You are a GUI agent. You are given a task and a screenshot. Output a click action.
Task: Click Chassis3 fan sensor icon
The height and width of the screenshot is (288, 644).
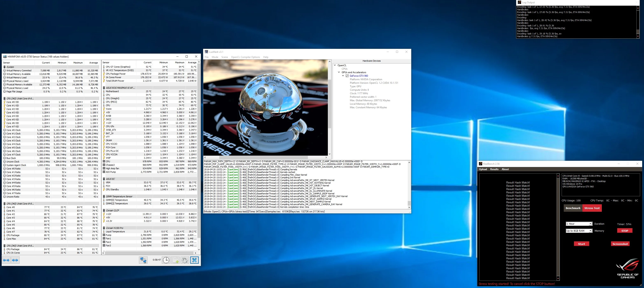click(x=104, y=165)
